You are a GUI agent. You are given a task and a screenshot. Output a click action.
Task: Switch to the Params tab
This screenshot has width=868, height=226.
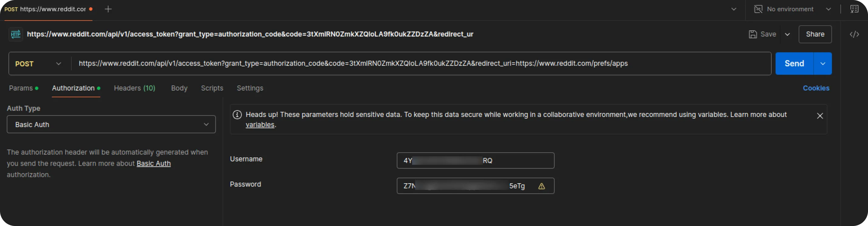[x=21, y=88]
